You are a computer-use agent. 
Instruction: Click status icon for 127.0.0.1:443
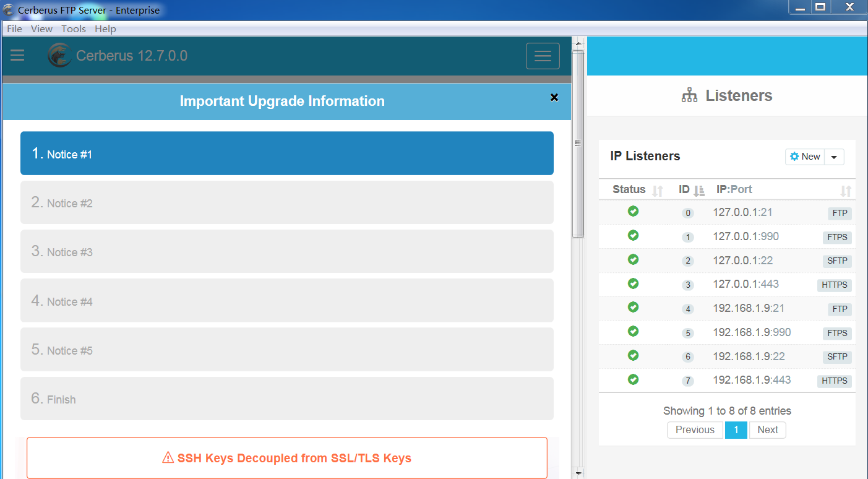click(633, 283)
